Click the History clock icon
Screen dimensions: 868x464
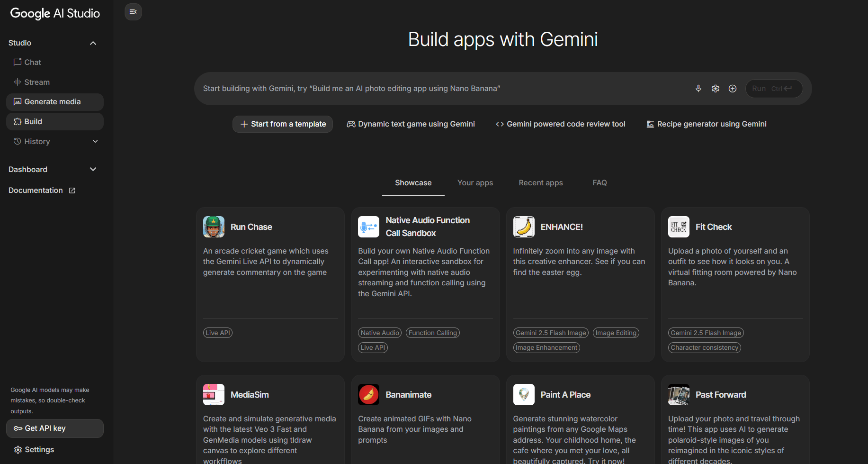pyautogui.click(x=18, y=141)
